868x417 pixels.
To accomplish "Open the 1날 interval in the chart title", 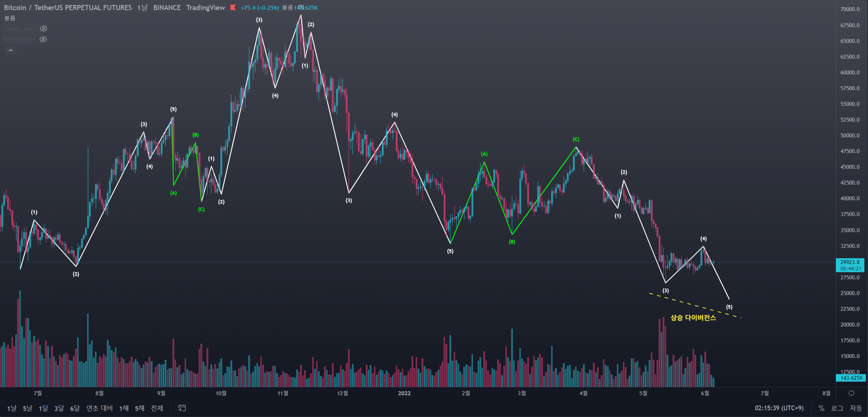I will (x=142, y=8).
